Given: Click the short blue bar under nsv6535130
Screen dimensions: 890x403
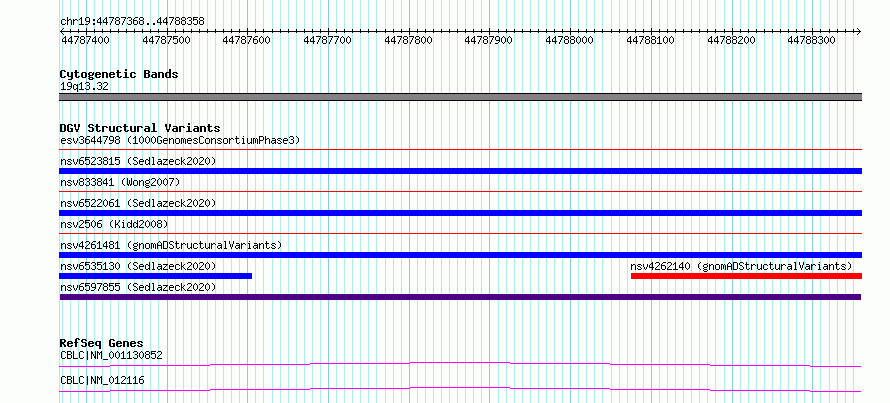Looking at the screenshot, I should click(x=156, y=276).
